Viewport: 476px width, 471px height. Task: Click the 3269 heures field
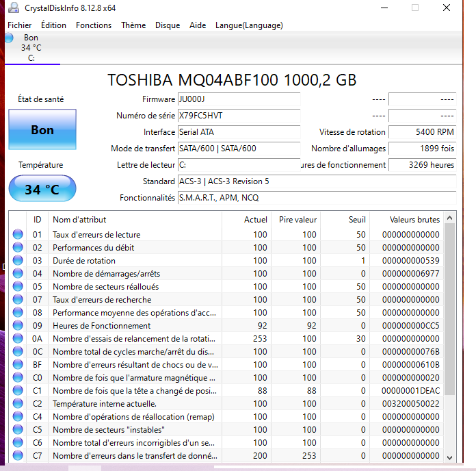(422, 165)
